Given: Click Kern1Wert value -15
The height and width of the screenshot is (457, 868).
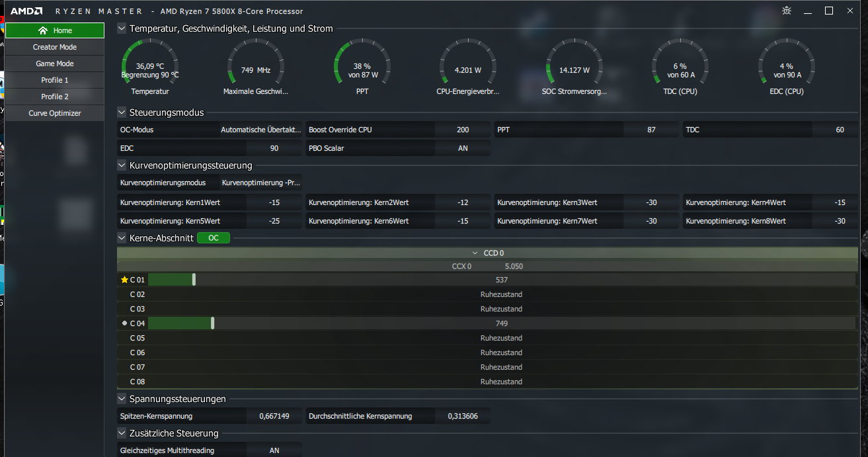Looking at the screenshot, I should [x=274, y=202].
